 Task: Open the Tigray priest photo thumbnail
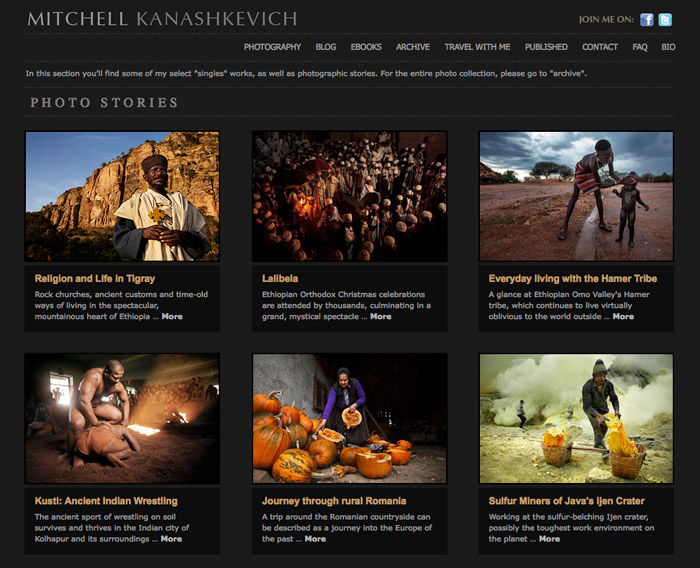pyautogui.click(x=122, y=196)
